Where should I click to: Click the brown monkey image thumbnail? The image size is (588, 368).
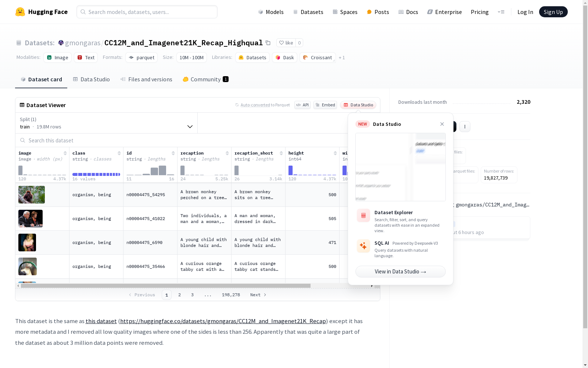(x=32, y=195)
